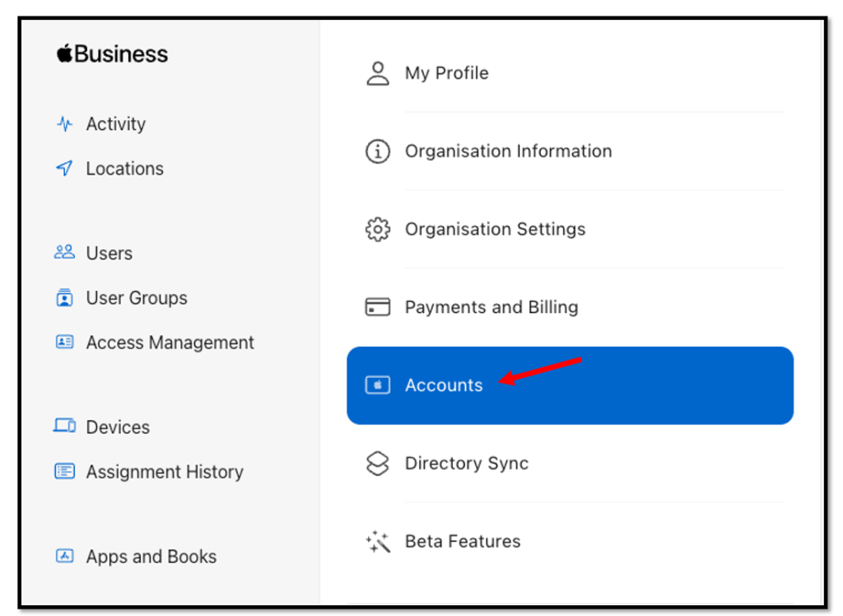The image size is (843, 616).
Task: Click the two-person Users icon
Action: pos(64,253)
